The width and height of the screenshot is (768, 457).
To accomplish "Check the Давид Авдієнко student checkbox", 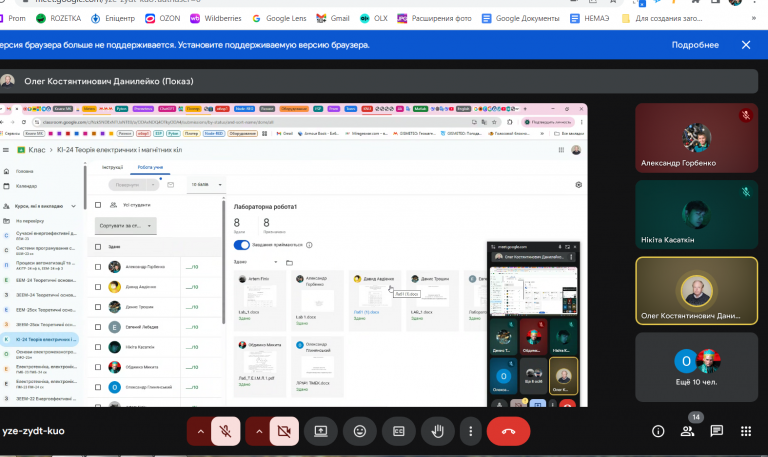I will [98, 287].
